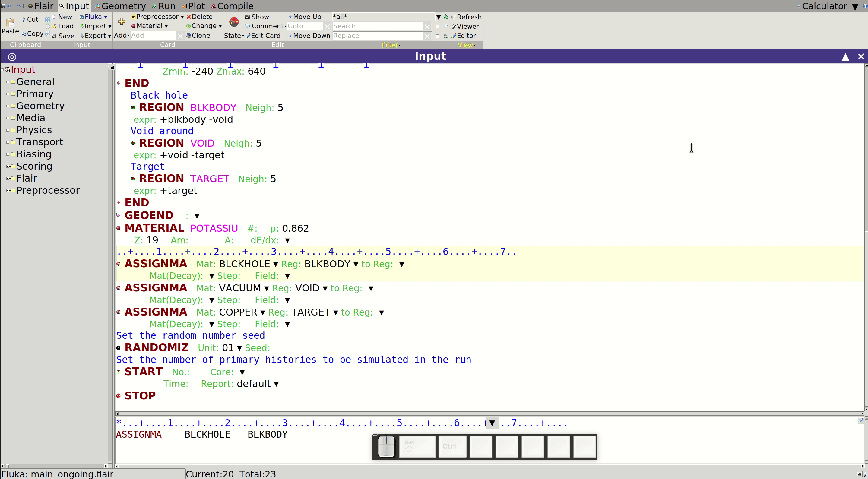Open the Reg TARGET dropdown
868x479 pixels.
336,313
